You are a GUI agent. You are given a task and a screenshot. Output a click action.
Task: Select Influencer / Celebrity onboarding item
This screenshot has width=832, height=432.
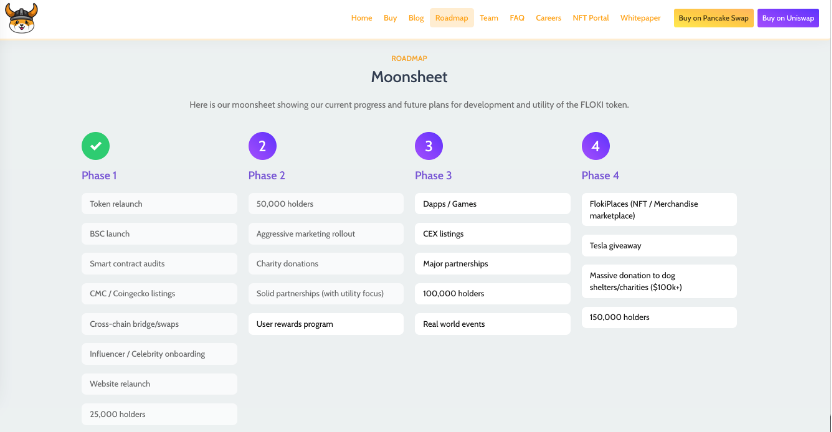point(159,354)
